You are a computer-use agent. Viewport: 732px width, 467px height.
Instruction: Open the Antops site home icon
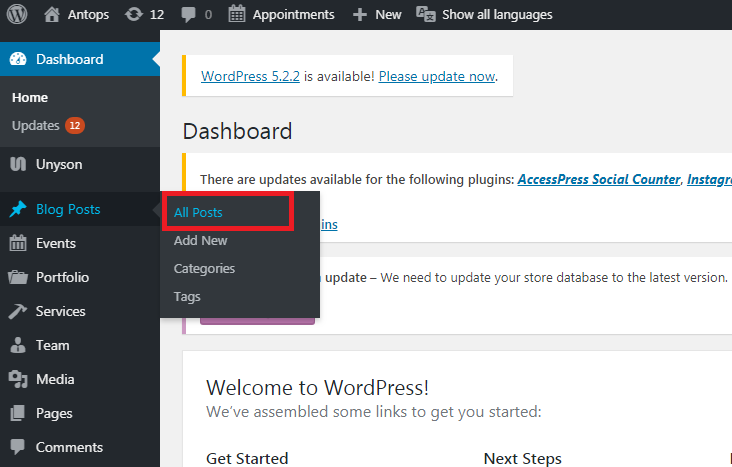pyautogui.click(x=52, y=14)
